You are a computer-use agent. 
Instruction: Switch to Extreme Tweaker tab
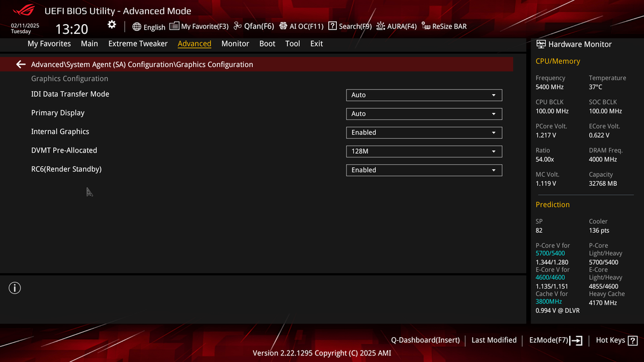(x=138, y=43)
